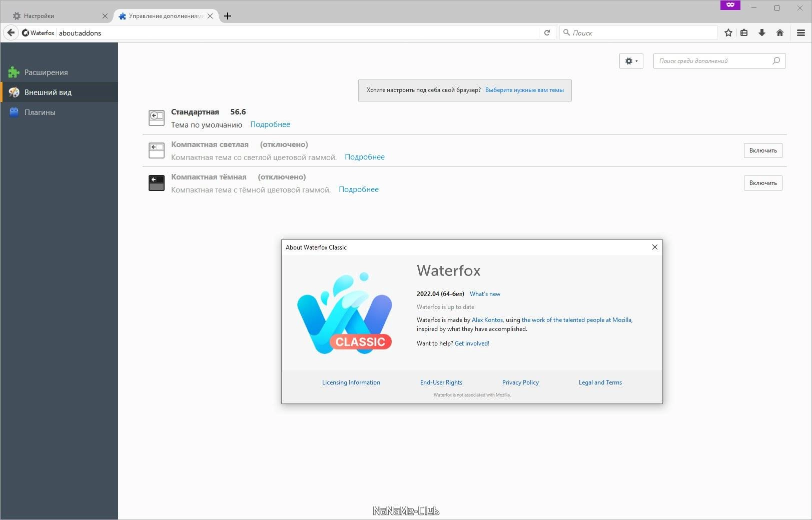The width and height of the screenshot is (812, 520).
Task: Click the magnifier icon in add-ons search
Action: coord(776,61)
